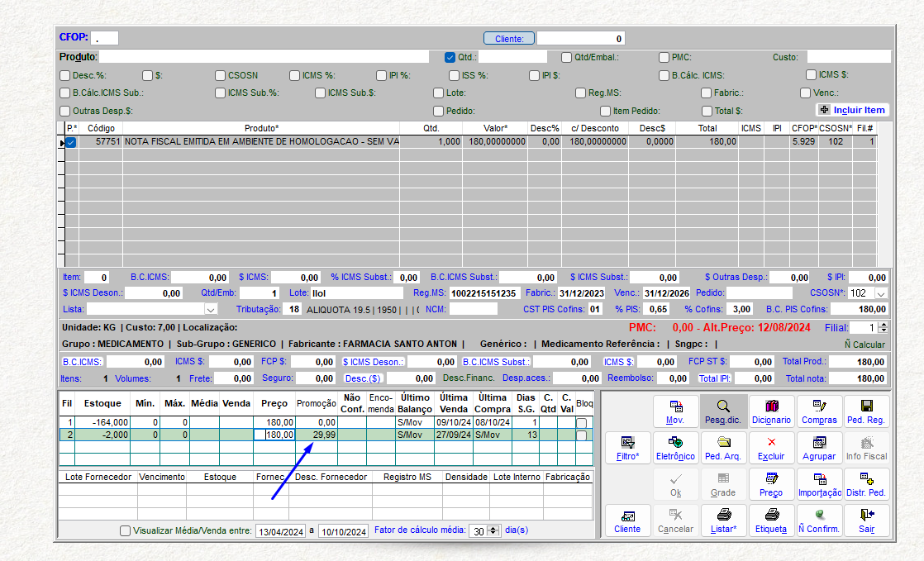
Task: Check the Lote checkbox
Action: [438, 93]
